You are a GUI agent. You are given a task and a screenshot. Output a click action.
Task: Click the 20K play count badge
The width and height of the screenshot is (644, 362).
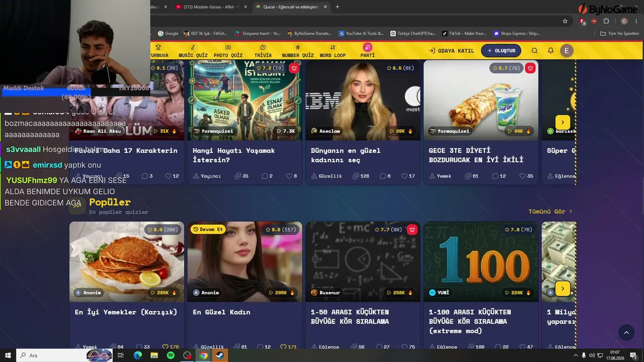click(x=401, y=131)
